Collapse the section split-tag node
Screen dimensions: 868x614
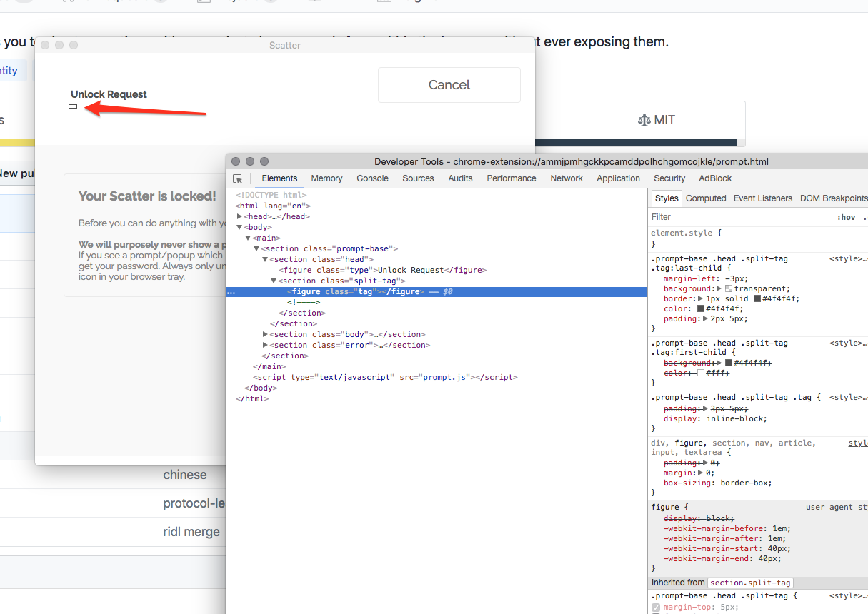pyautogui.click(x=274, y=281)
